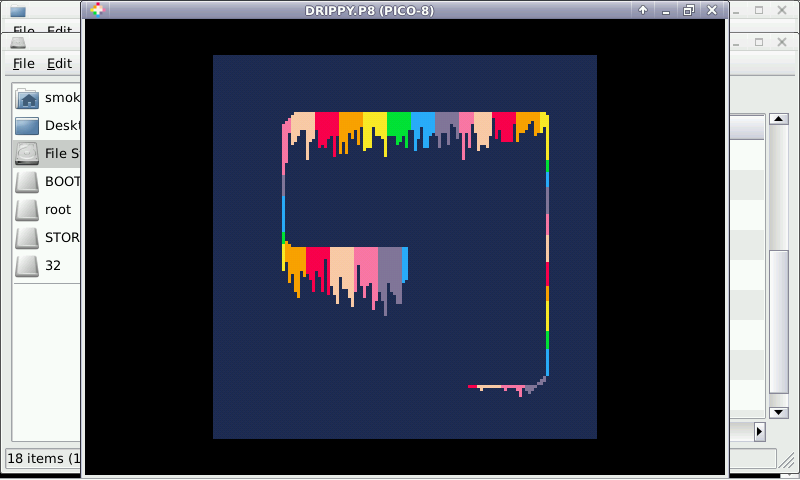Restore the DRIPPY.P8 window size
Image resolution: width=800 pixels, height=480 pixels.
coord(689,10)
